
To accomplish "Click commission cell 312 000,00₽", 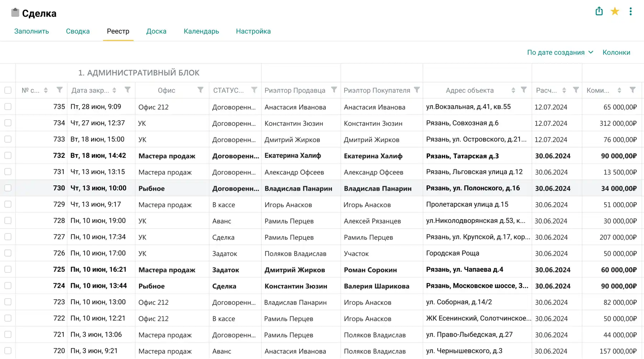I will [618, 123].
